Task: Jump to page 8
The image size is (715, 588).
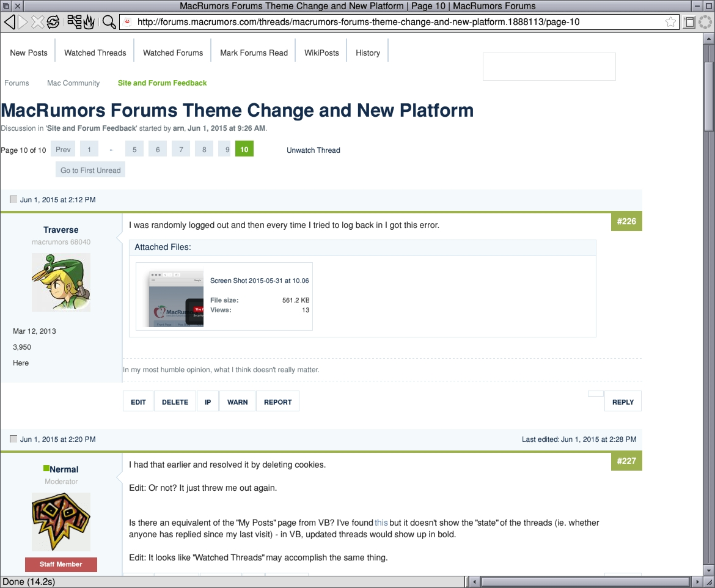Action: [x=204, y=149]
